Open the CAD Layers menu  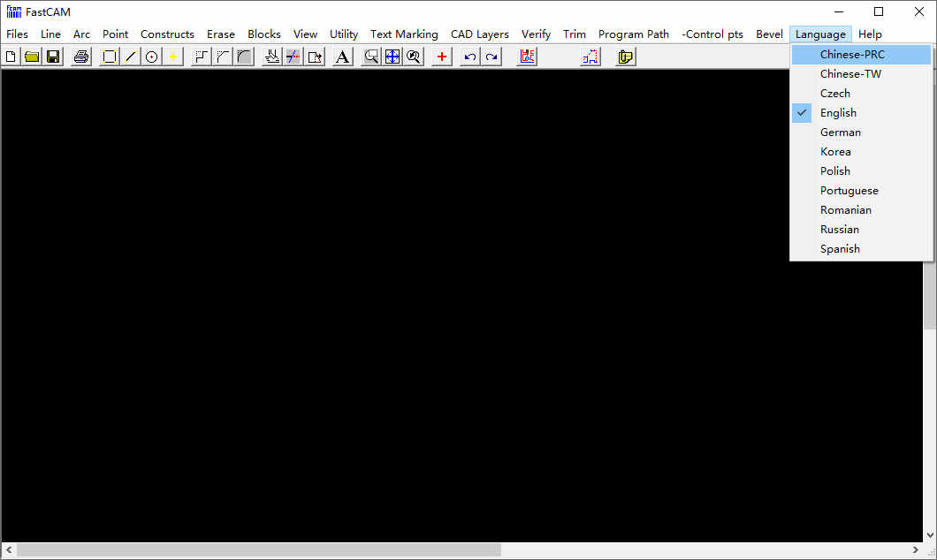click(479, 34)
